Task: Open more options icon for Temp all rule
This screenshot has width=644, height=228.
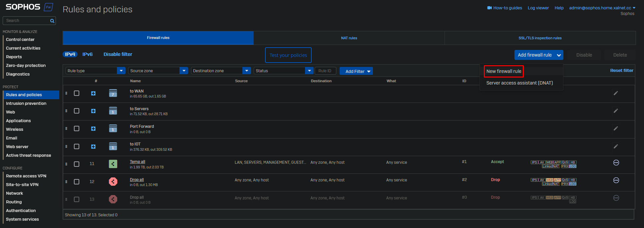Action: [x=616, y=163]
